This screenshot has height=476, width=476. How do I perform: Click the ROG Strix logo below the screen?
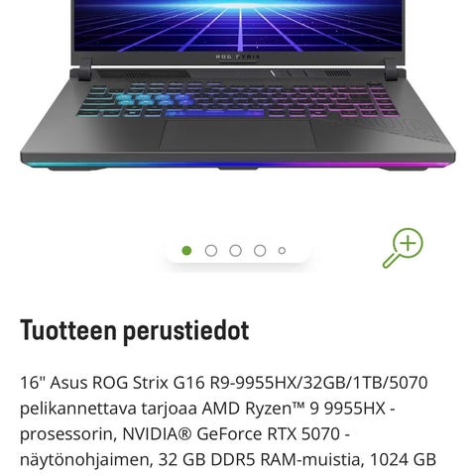237,57
